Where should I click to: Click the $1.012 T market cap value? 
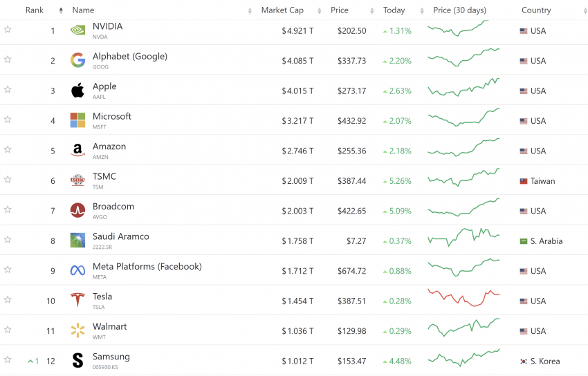click(297, 361)
